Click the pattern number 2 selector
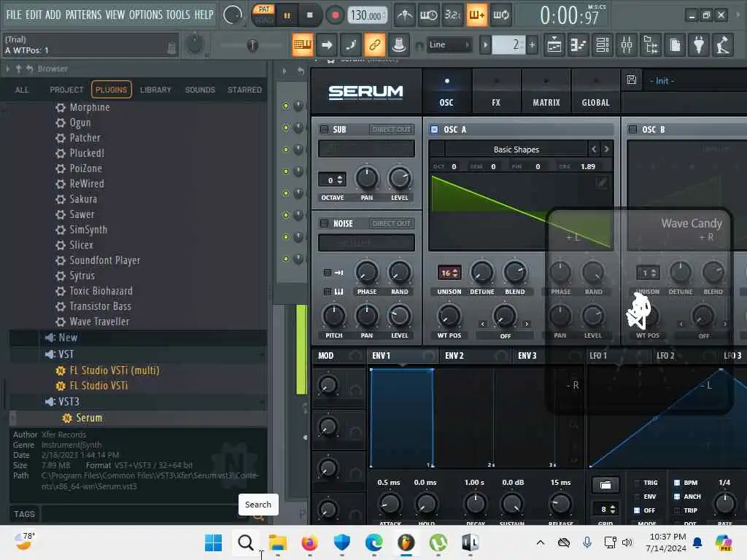This screenshot has height=560, width=747. coord(508,44)
